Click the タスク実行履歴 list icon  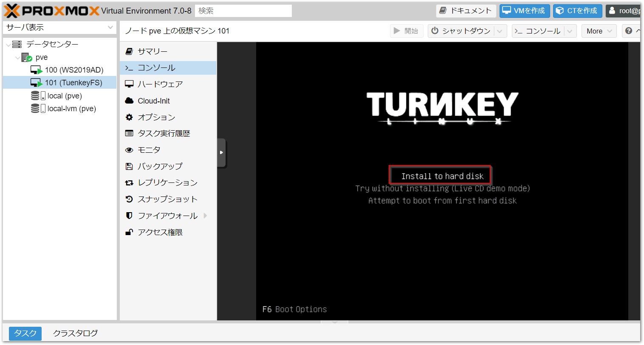129,133
